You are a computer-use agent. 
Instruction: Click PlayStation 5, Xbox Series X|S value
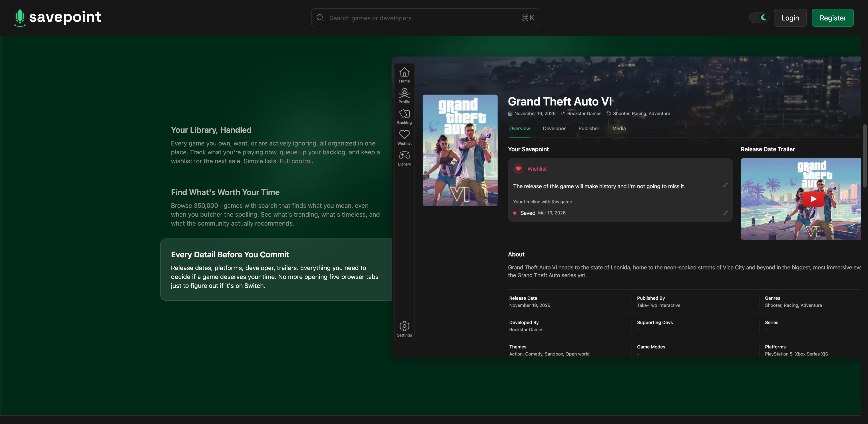click(796, 354)
